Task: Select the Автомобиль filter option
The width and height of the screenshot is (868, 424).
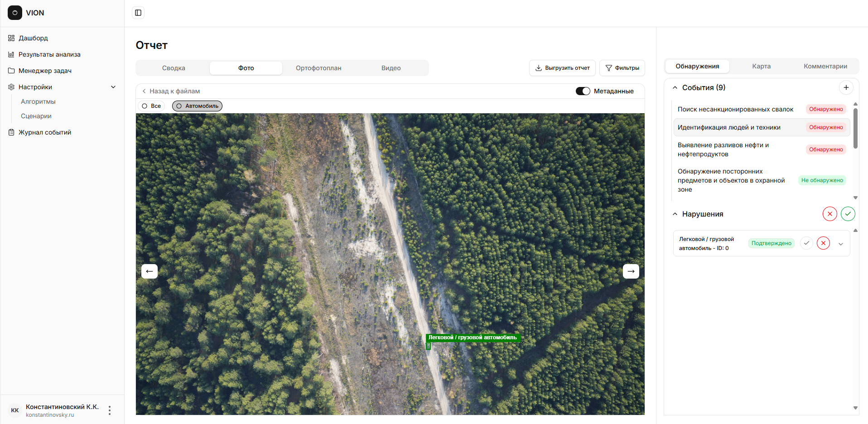Action: point(197,106)
